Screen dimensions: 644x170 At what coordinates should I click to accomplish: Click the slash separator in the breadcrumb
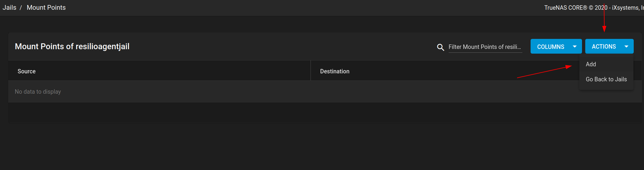(x=21, y=8)
